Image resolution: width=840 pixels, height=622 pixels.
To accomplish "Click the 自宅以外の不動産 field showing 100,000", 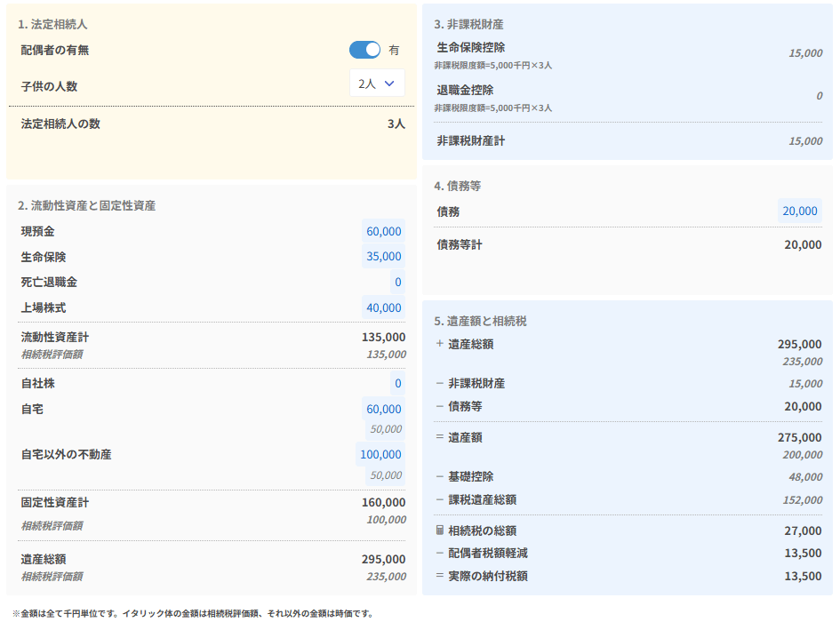I will coord(380,454).
